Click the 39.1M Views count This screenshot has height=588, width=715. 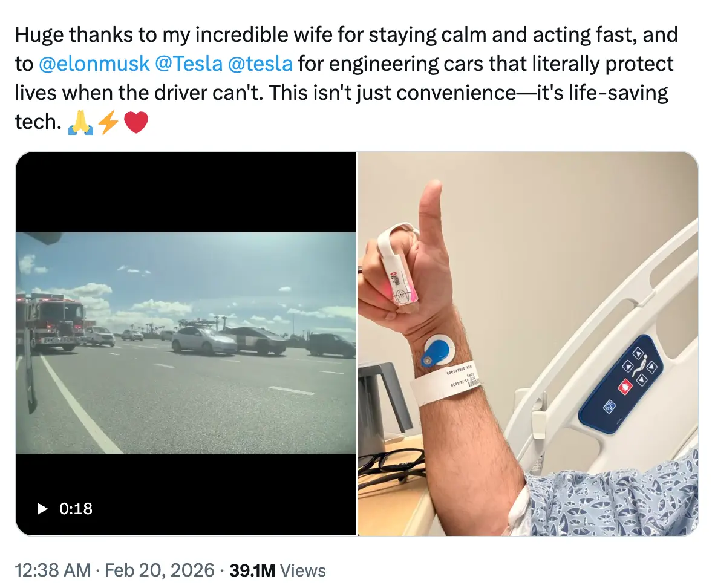pos(278,570)
